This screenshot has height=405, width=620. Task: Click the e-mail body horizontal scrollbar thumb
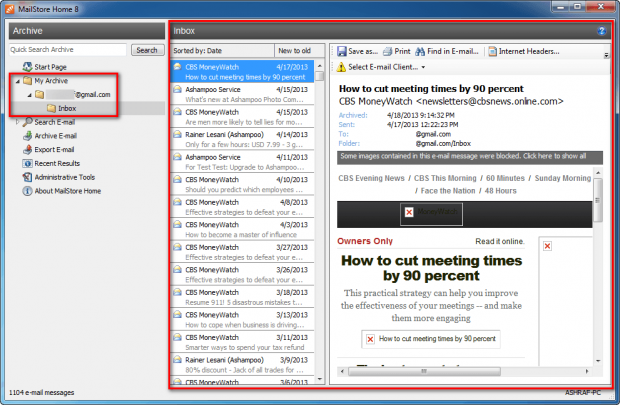coord(424,371)
